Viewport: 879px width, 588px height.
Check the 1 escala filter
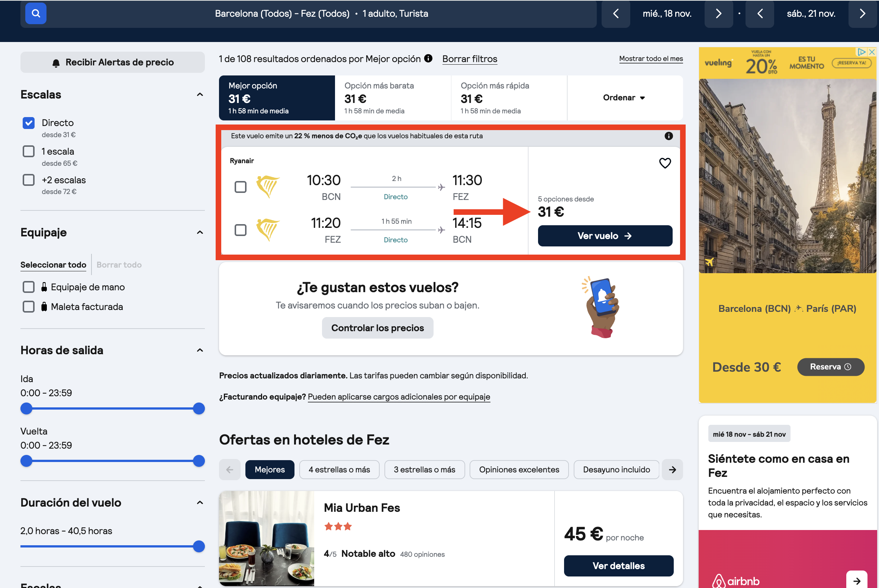coord(29,152)
